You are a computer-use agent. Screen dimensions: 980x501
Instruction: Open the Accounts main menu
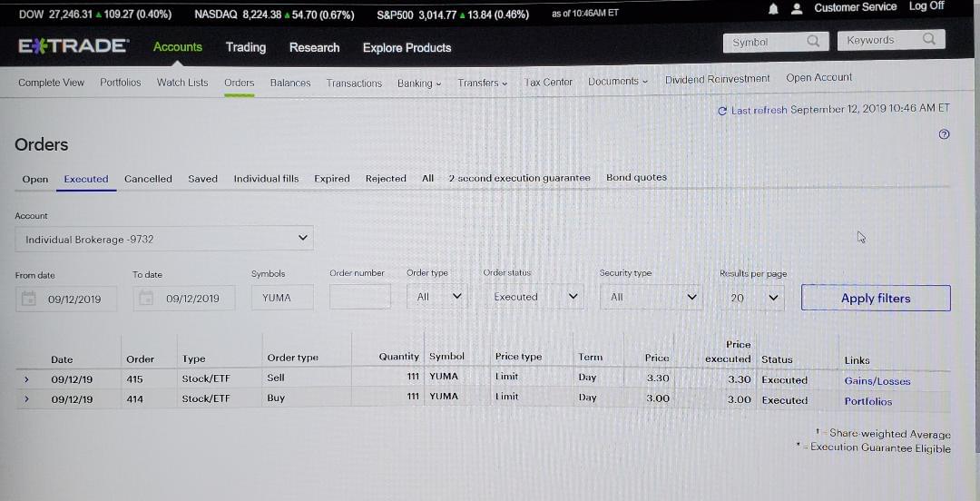[178, 47]
